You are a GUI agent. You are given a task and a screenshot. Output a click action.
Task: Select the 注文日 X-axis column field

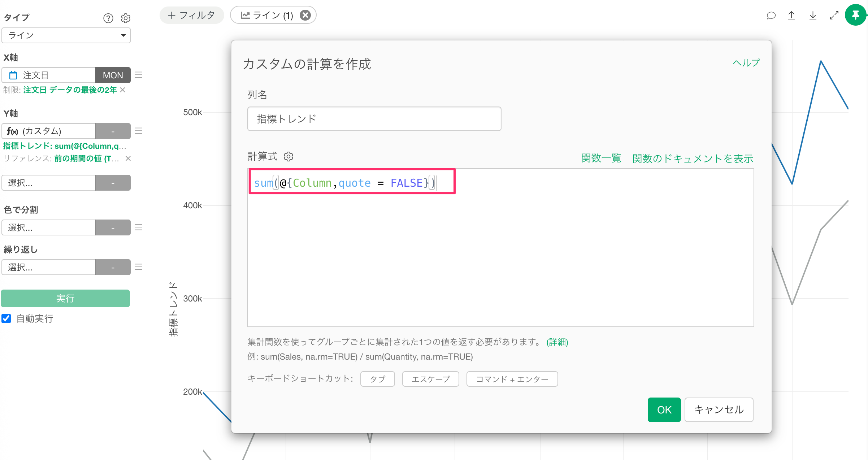coord(49,75)
